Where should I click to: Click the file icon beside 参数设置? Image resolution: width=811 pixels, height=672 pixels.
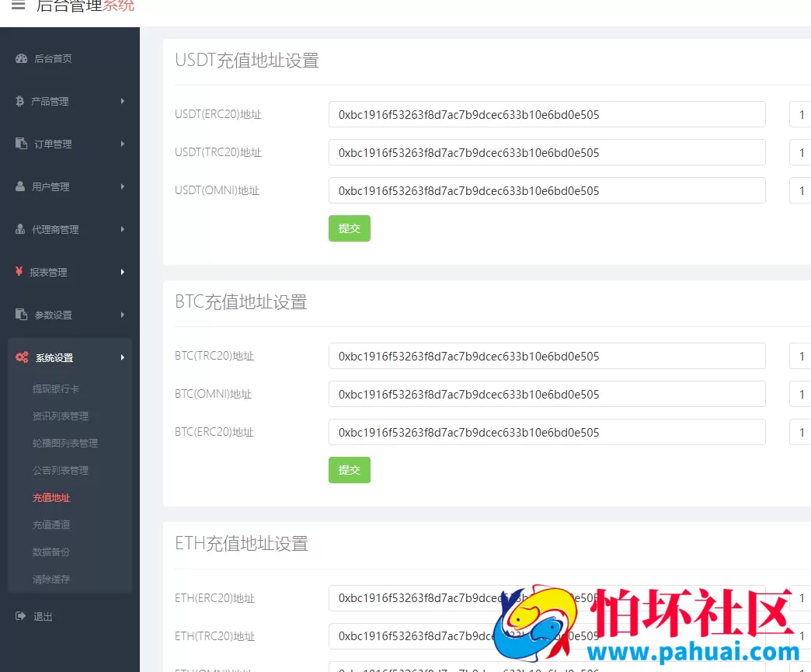(21, 314)
